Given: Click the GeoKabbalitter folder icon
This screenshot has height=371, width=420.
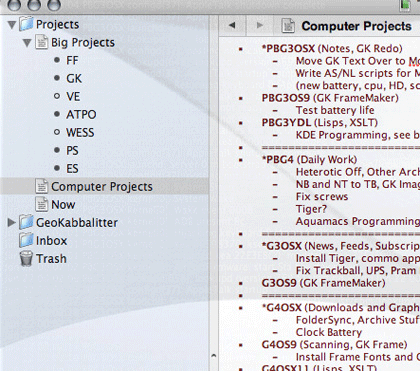Looking at the screenshot, I should [26, 222].
